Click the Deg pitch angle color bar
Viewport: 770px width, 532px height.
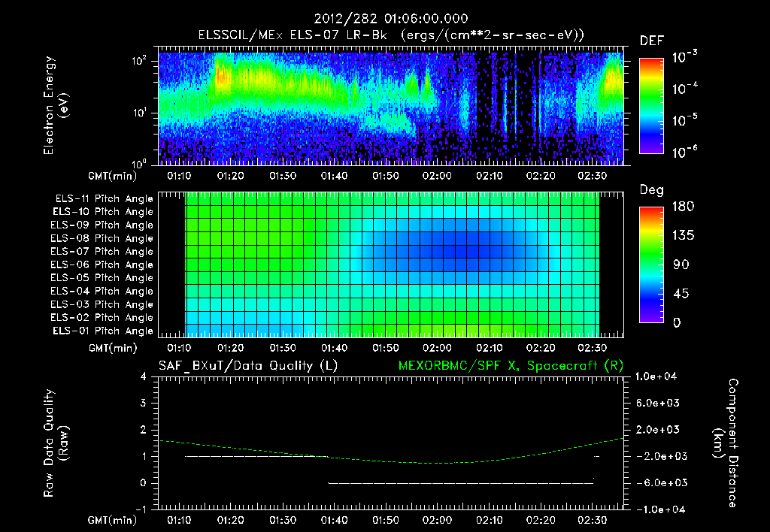coord(651,264)
